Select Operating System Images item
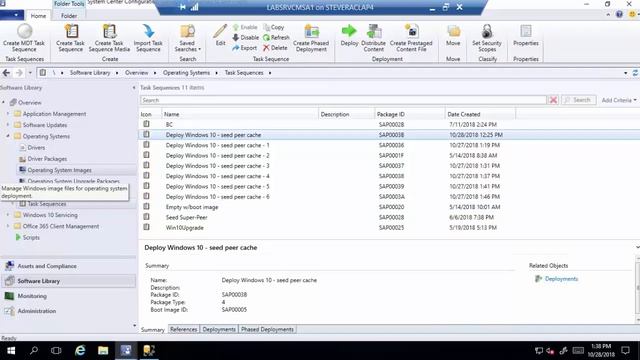The height and width of the screenshot is (360, 640). click(59, 170)
